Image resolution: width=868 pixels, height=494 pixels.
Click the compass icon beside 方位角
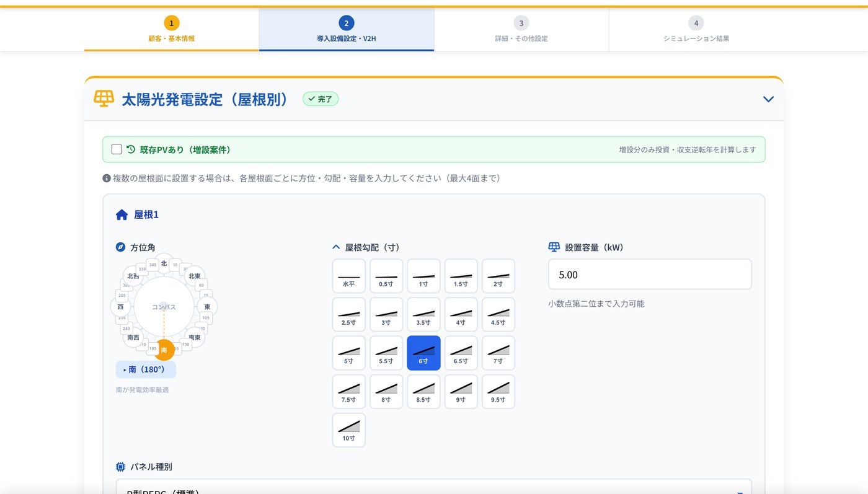pyautogui.click(x=121, y=247)
